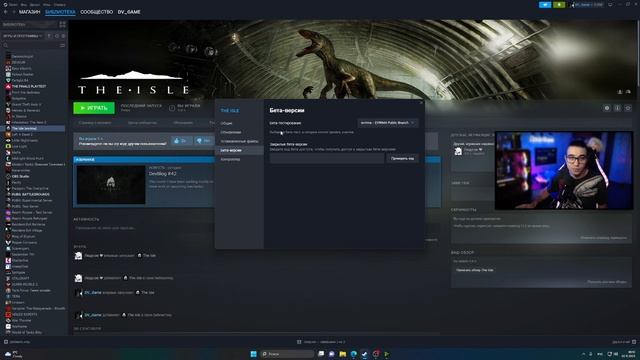The width and height of the screenshot is (640, 360).
Task: Click the blue announcements icon at top
Action: (x=545, y=4)
